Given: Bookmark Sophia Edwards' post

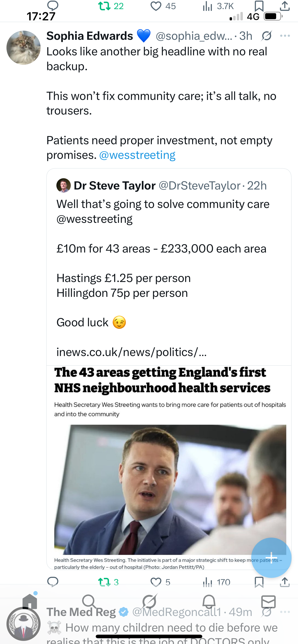Looking at the screenshot, I should [259, 582].
